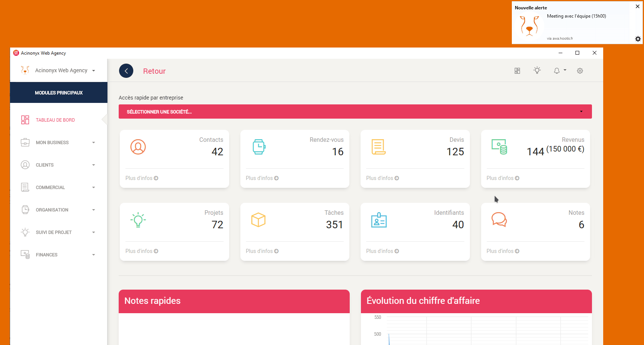Click the Organisation sidebar watch icon
644x345 pixels.
25,210
